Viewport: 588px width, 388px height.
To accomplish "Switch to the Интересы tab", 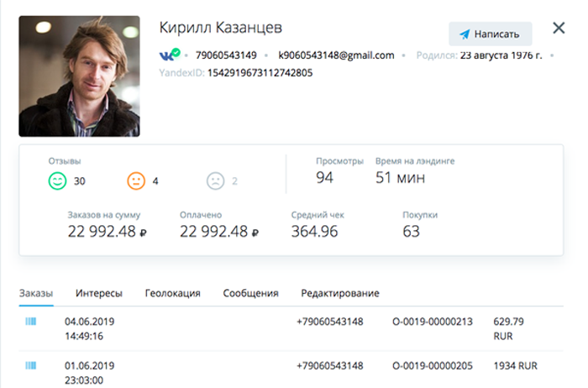I will (x=99, y=293).
